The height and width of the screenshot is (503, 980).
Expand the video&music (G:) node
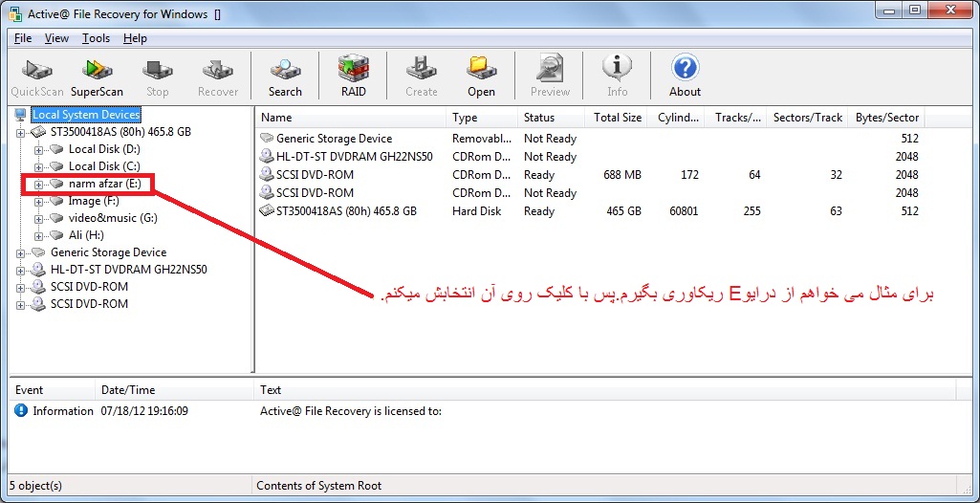[38, 219]
